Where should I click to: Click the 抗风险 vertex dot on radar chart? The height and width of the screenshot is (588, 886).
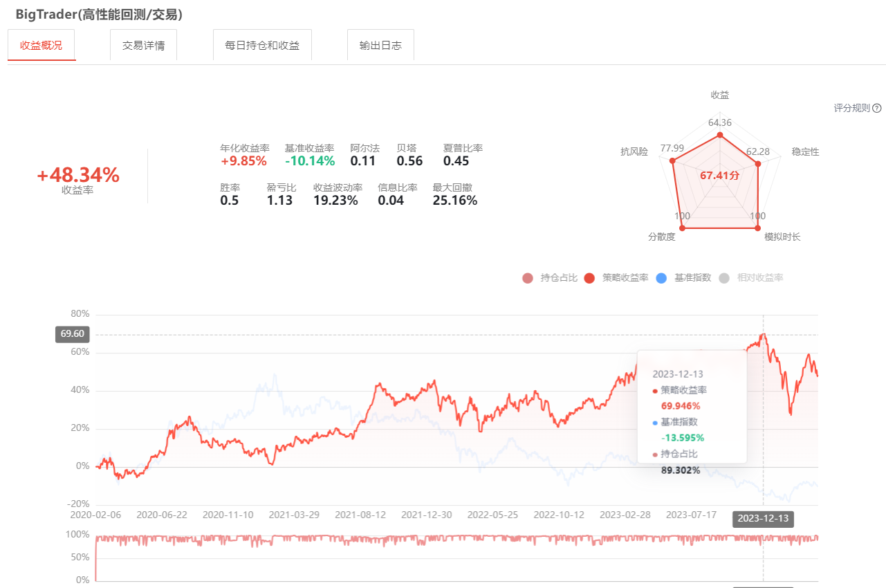(x=672, y=161)
